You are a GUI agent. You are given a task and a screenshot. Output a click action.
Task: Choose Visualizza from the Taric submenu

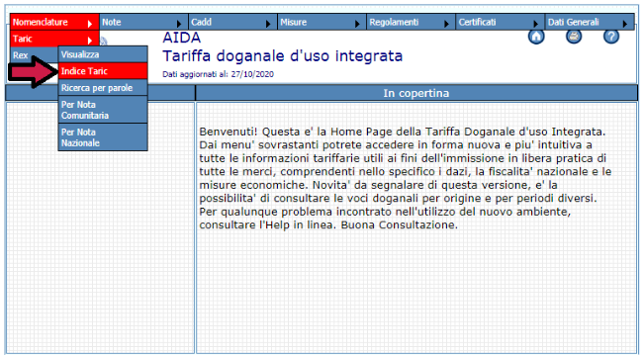103,54
